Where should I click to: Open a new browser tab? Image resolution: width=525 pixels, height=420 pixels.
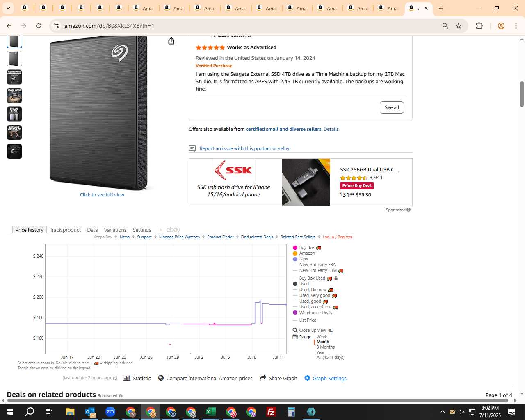pos(441,8)
